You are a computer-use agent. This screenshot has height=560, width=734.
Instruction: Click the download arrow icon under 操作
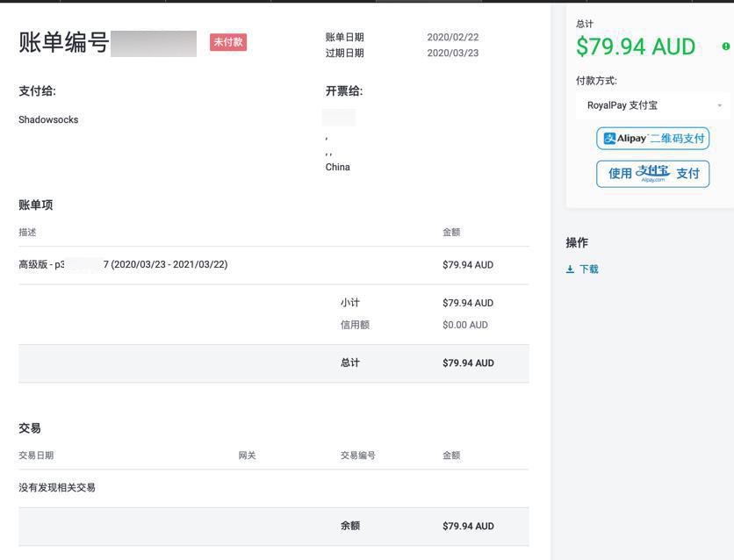[x=570, y=269]
